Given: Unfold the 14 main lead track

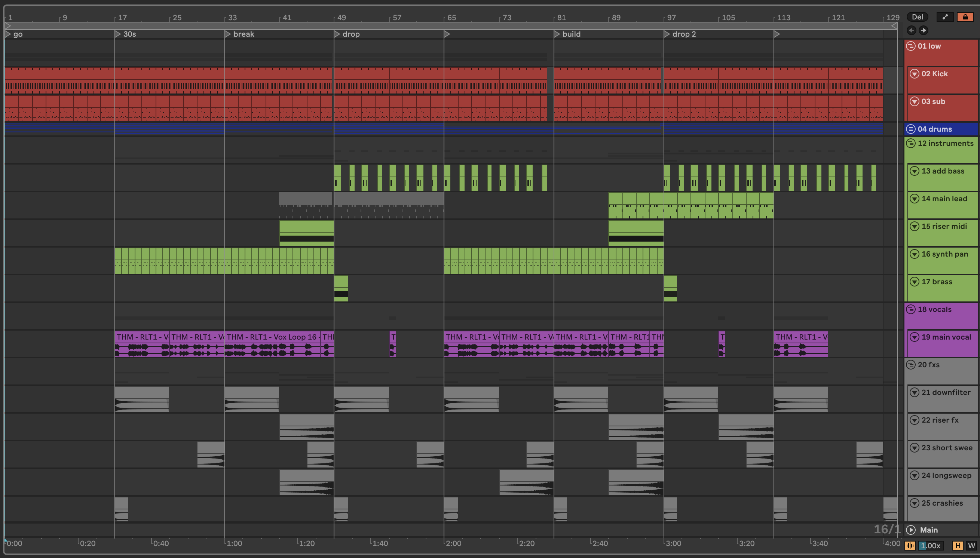Looking at the screenshot, I should 915,199.
